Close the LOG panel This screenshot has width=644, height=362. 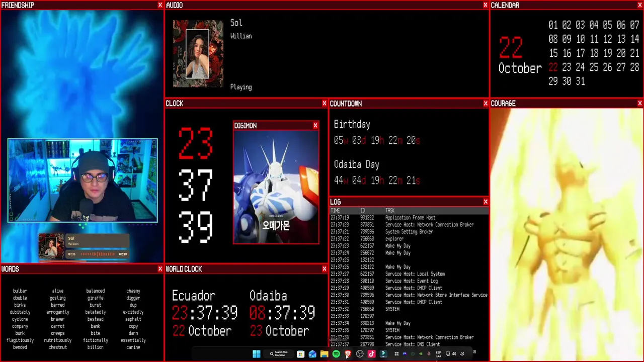click(486, 202)
